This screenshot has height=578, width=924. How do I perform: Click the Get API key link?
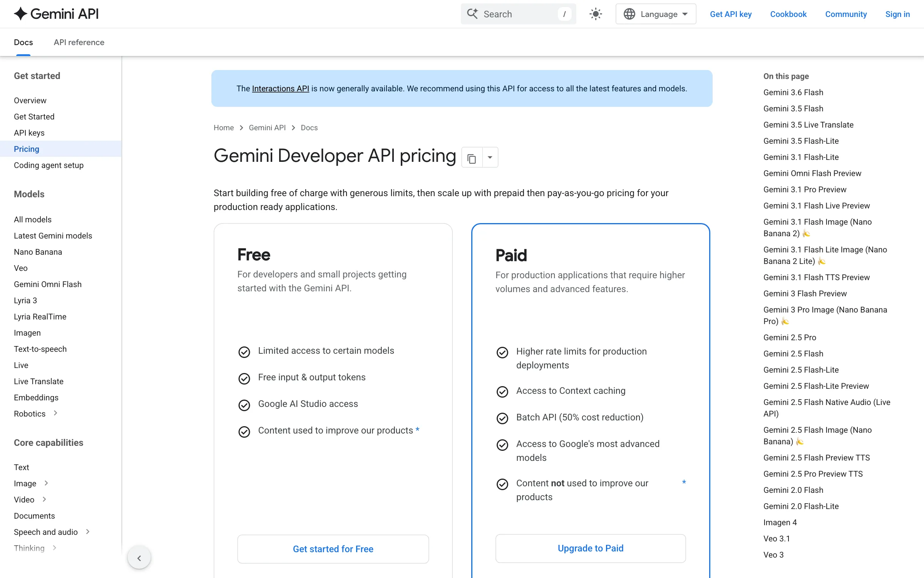click(x=731, y=14)
